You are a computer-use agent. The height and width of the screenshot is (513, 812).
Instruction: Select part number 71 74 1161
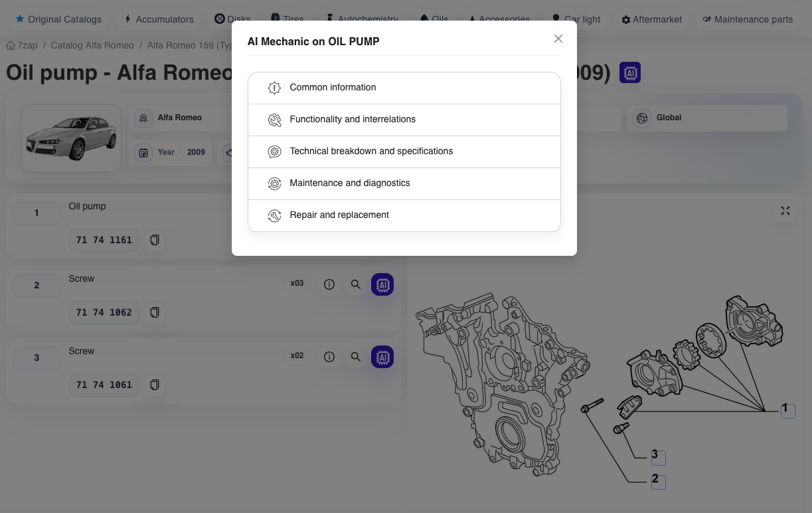click(x=104, y=240)
